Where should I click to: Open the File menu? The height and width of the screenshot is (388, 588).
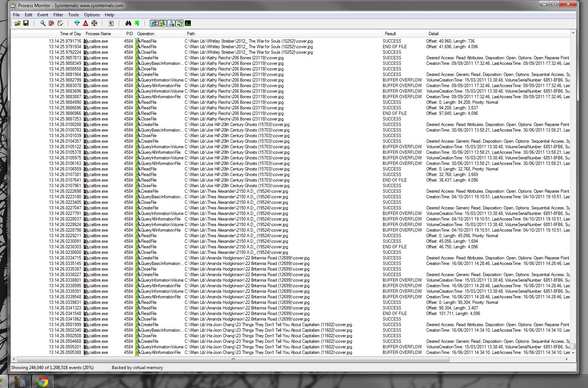click(16, 15)
